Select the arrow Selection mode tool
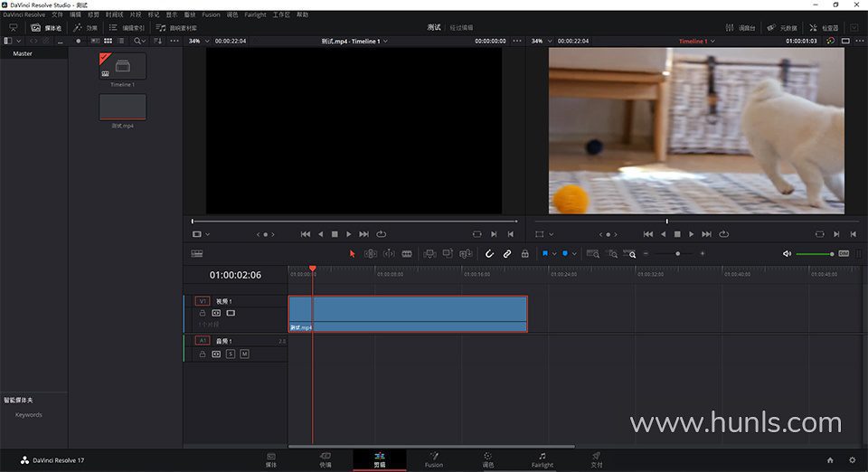This screenshot has width=868, height=472. (352, 254)
